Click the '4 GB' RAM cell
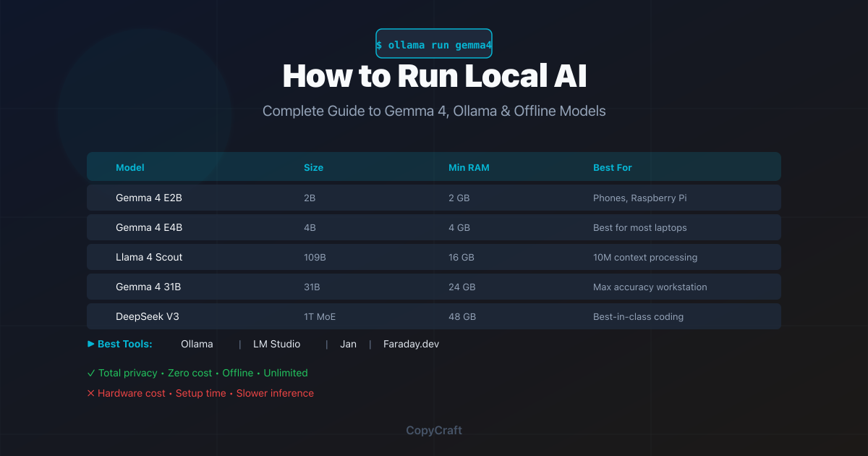Viewport: 868px width, 456px height. tap(459, 227)
